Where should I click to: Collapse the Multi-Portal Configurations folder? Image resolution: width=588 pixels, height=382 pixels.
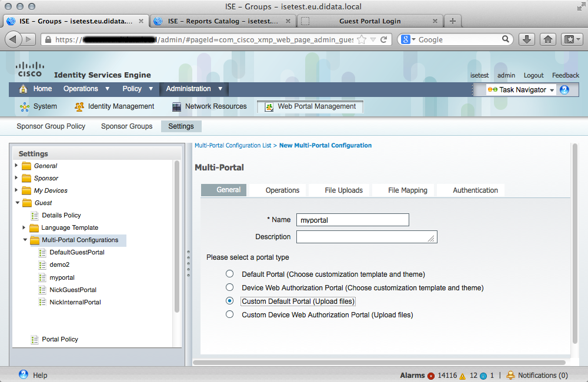point(25,240)
